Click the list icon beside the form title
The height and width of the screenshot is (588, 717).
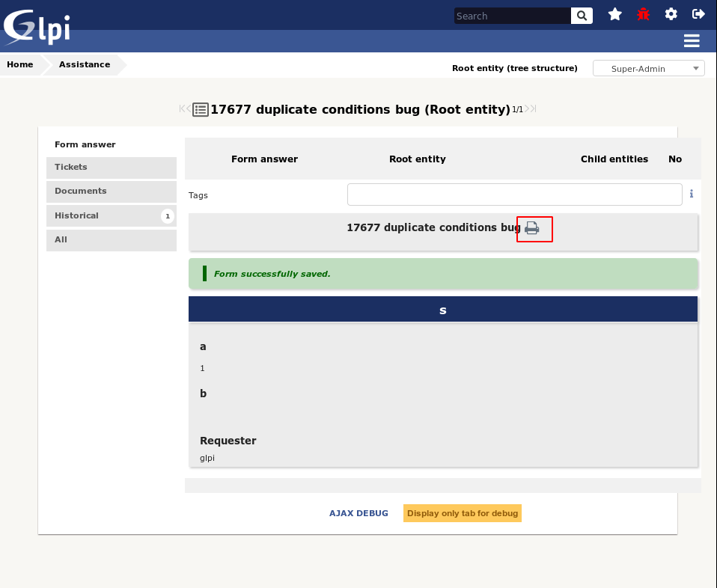tap(199, 109)
